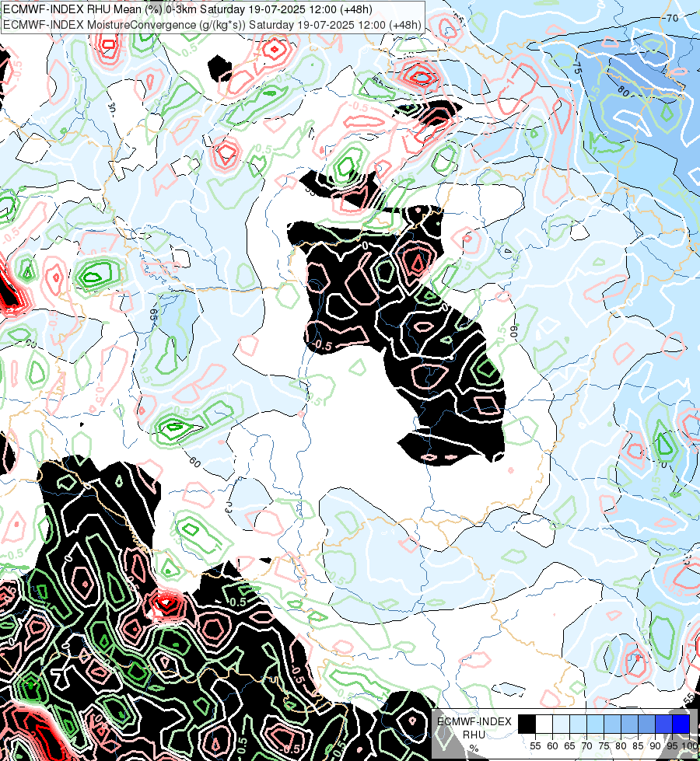Pick the legend swatch between 85 and 90
The image size is (700, 761).
[646, 724]
